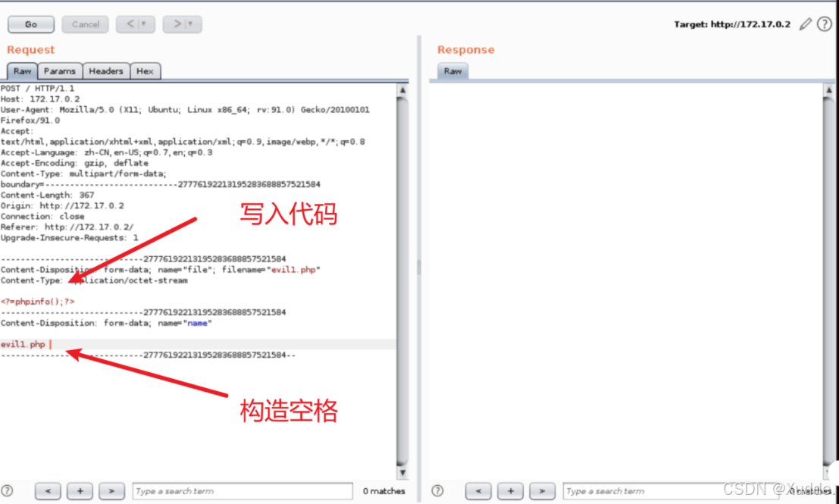Click the 'Content-Length: 367' header
This screenshot has height=504, width=839.
[48, 195]
